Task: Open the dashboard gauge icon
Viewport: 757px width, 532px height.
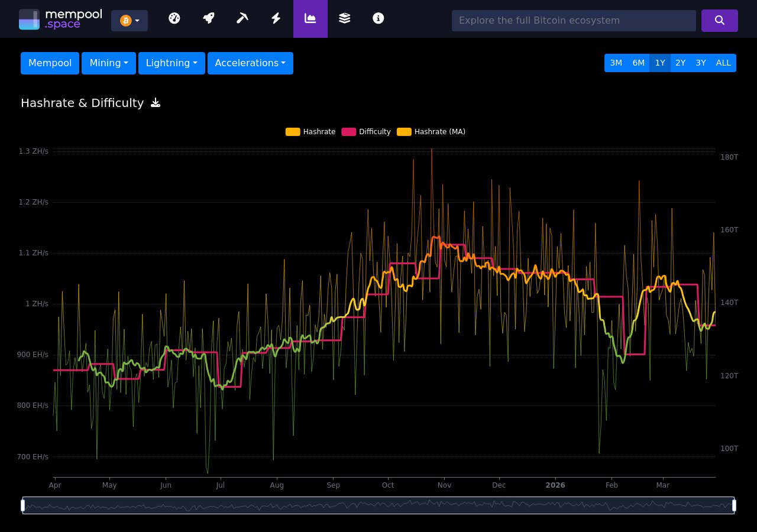Action: [x=174, y=18]
